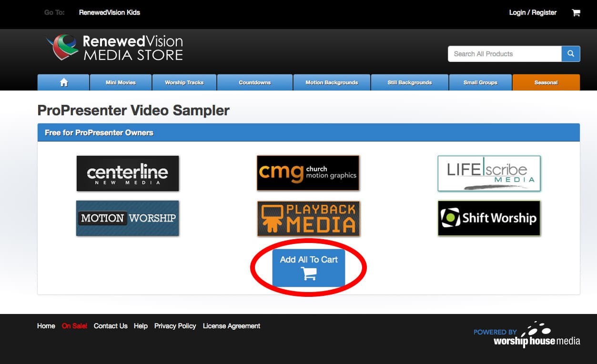
Task: Choose the Motion Worship thumbnail
Action: pos(128,218)
